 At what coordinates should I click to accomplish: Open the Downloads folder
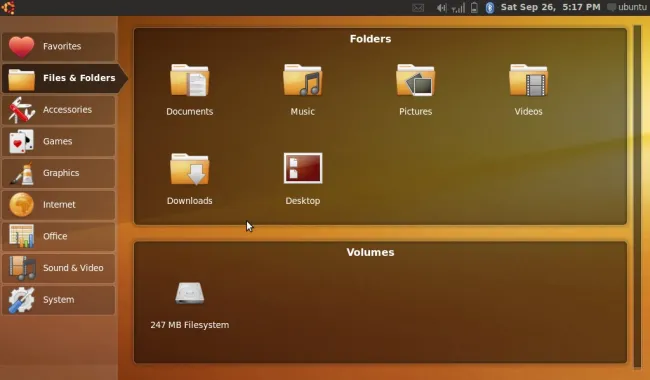[x=189, y=169]
